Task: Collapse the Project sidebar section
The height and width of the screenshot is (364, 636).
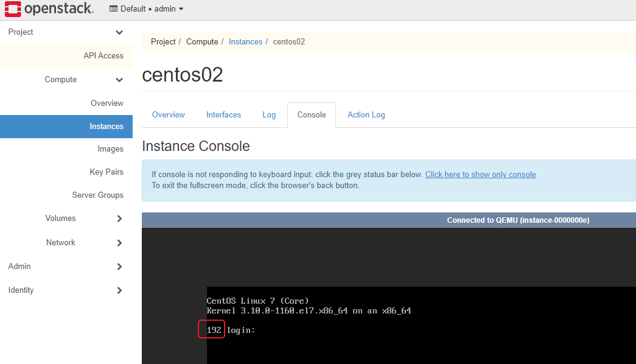Action: pos(119,32)
